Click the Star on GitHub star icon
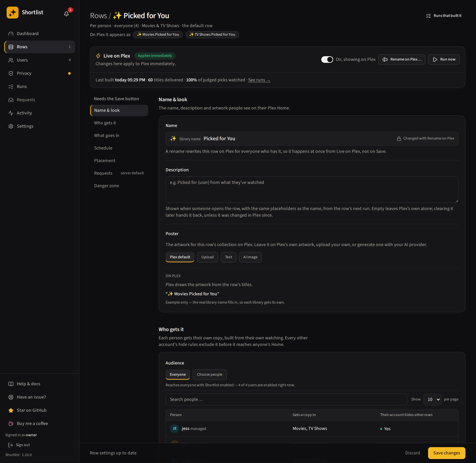This screenshot has height=463, width=476. tap(11, 410)
